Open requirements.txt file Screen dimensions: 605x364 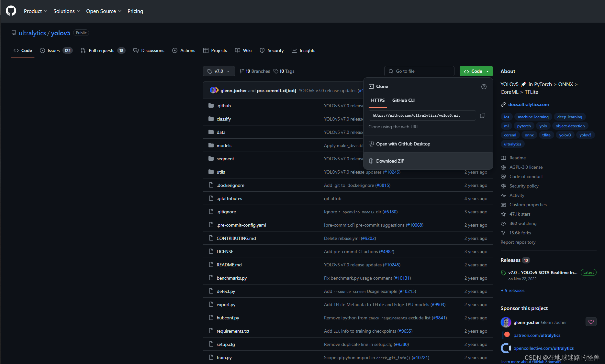click(x=233, y=331)
